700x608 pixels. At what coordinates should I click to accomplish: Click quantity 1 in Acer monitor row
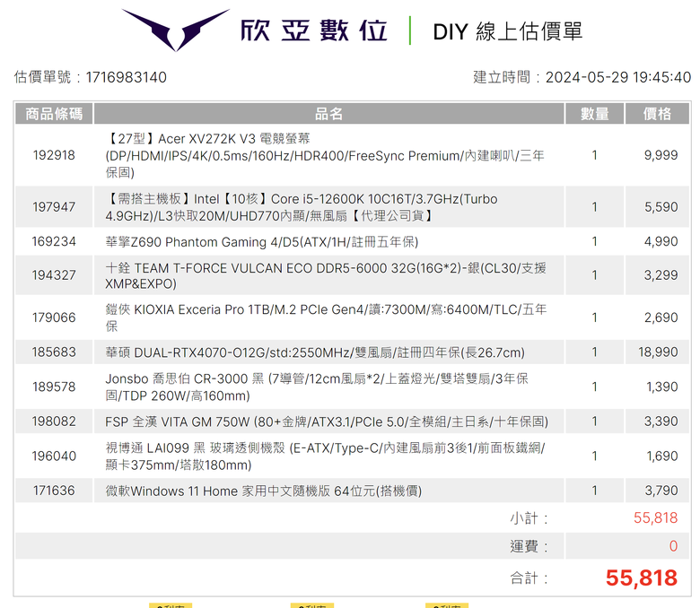click(595, 155)
